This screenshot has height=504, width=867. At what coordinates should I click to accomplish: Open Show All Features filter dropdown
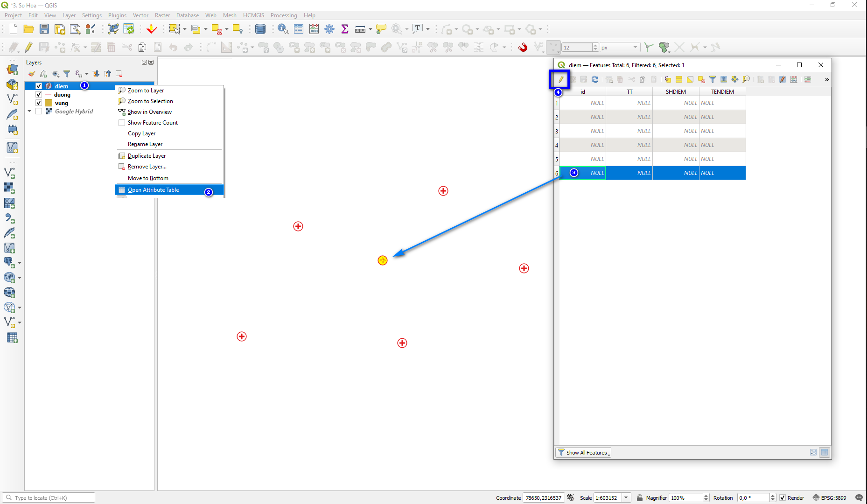583,453
